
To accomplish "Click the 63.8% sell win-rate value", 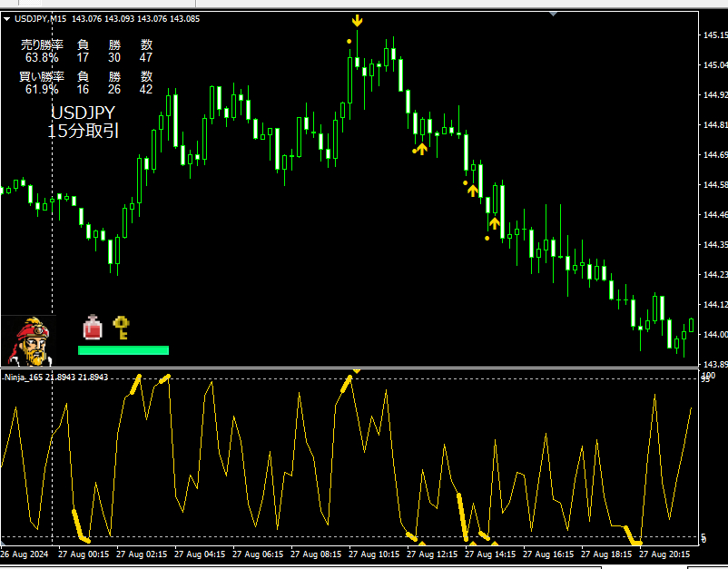I will coord(42,57).
